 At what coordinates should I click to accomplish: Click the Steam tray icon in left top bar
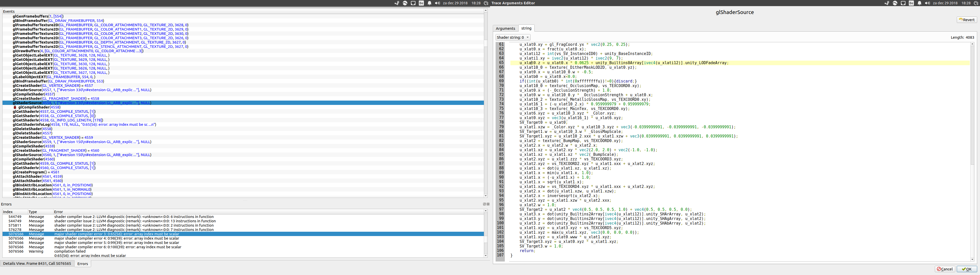pyautogui.click(x=397, y=3)
